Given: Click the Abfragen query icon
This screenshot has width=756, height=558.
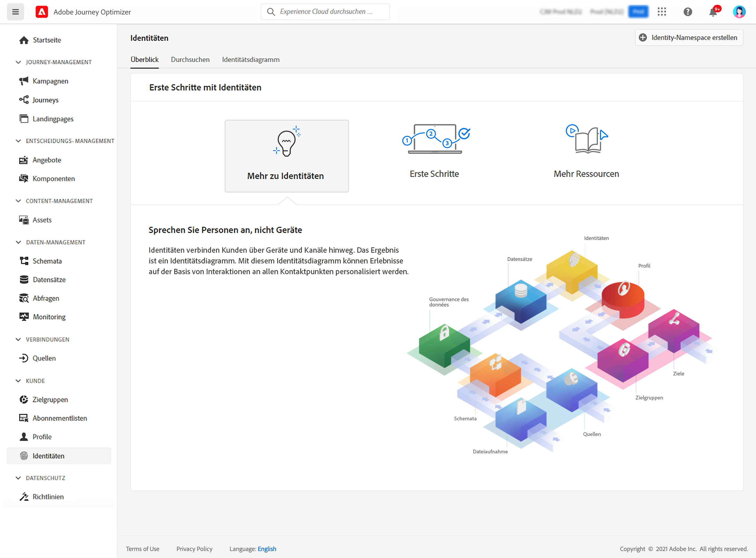Looking at the screenshot, I should [24, 298].
